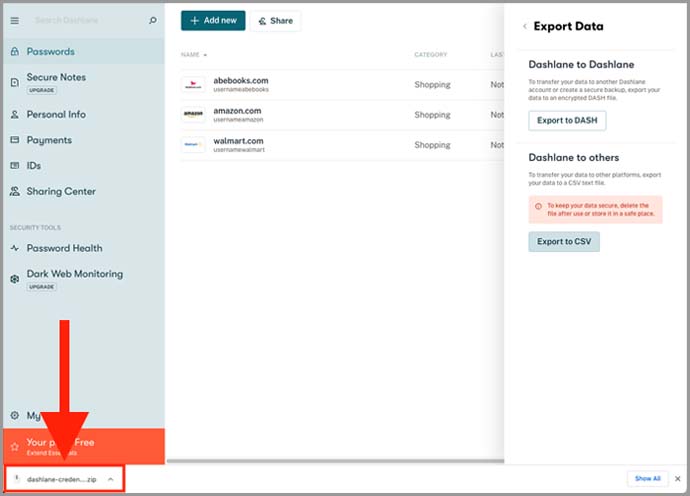Open the abebooks.com entry
690x496 pixels.
point(341,85)
